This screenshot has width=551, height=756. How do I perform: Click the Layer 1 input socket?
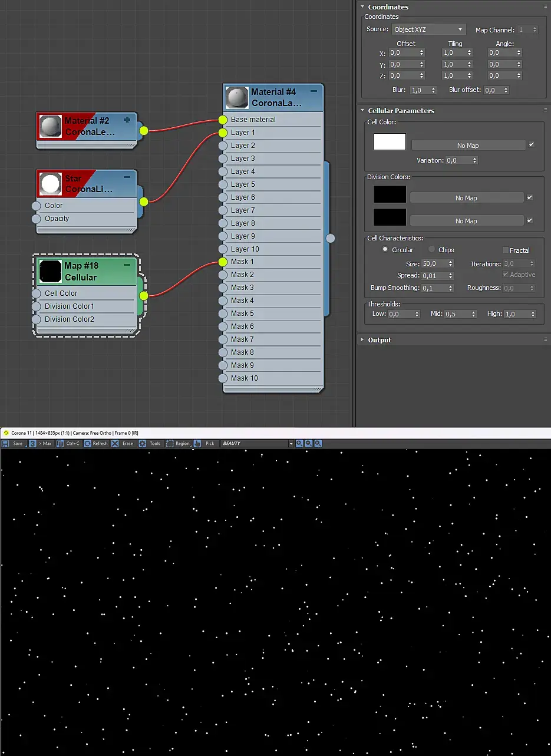click(x=223, y=133)
